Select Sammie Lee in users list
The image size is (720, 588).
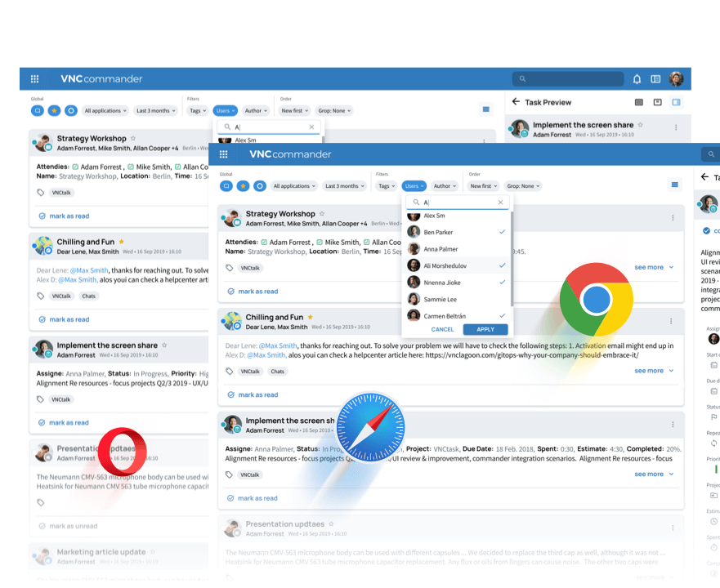point(458,299)
